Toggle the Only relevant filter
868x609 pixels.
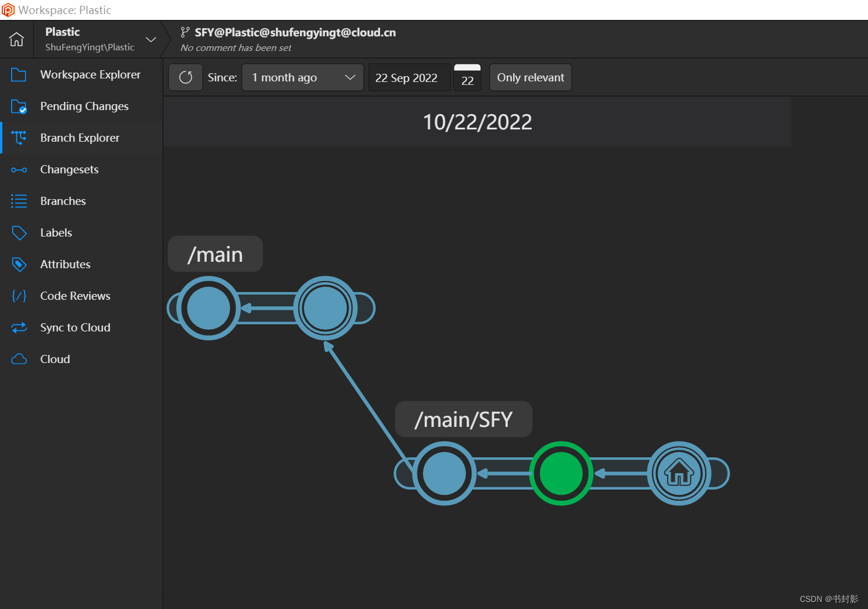tap(531, 77)
